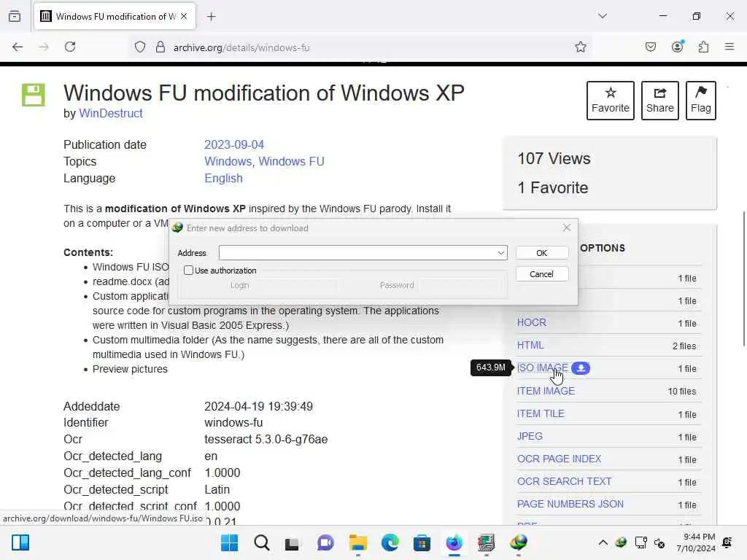
Task: Open Task View on taskbar
Action: click(x=292, y=543)
